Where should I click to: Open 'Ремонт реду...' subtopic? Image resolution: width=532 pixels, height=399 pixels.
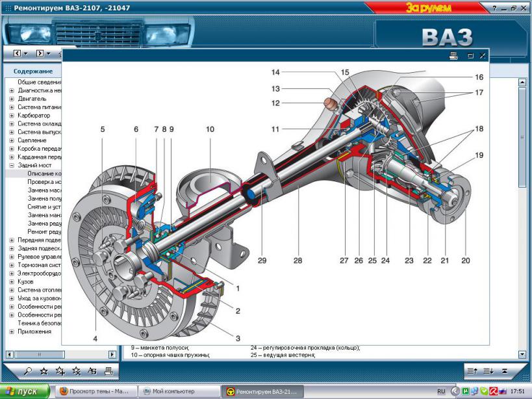click(44, 232)
